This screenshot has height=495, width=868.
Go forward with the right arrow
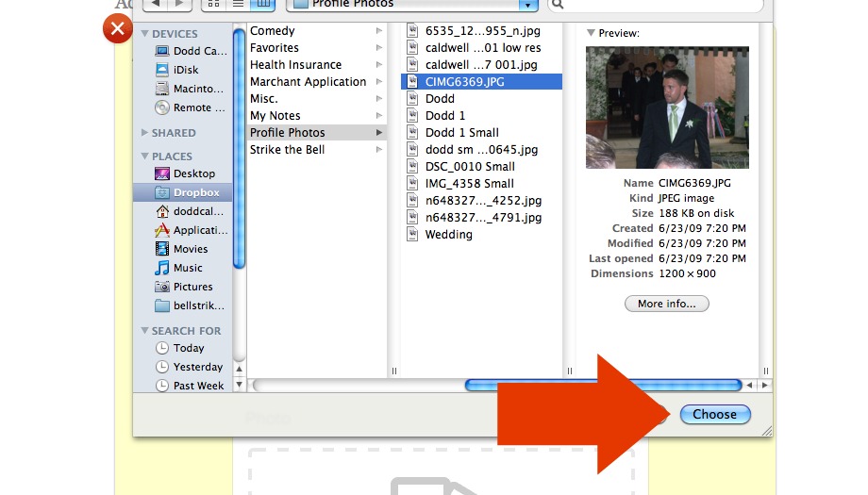(179, 5)
